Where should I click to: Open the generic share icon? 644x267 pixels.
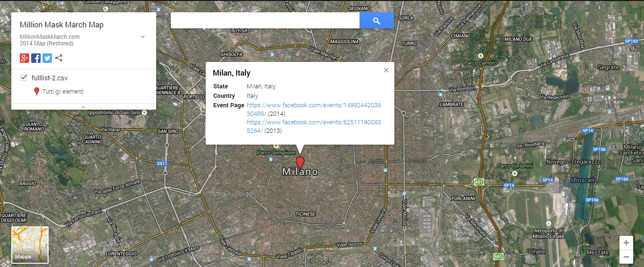[x=59, y=58]
